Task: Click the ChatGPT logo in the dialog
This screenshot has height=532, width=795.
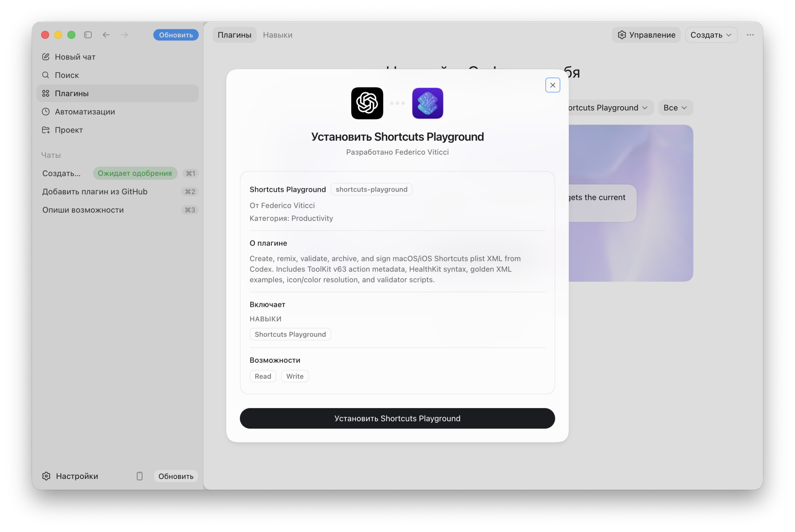Action: pyautogui.click(x=367, y=103)
